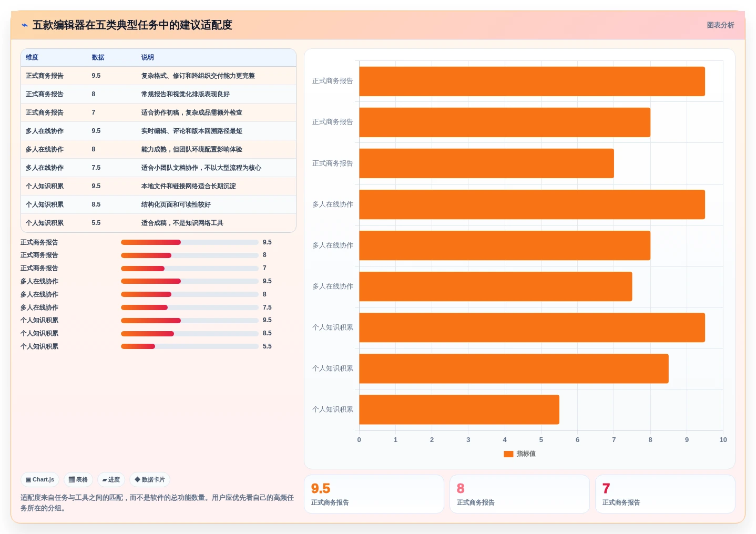Click the 图表分析 label in the header

720,25
